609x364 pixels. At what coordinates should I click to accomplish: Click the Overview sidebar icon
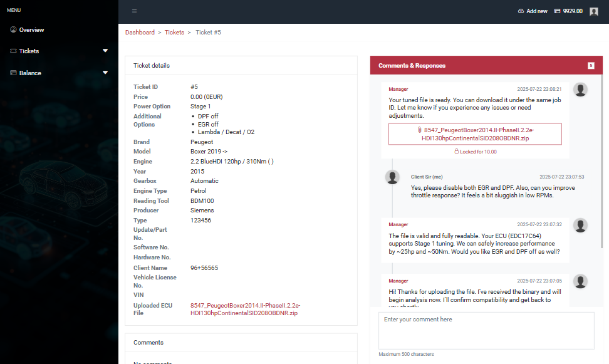(13, 29)
